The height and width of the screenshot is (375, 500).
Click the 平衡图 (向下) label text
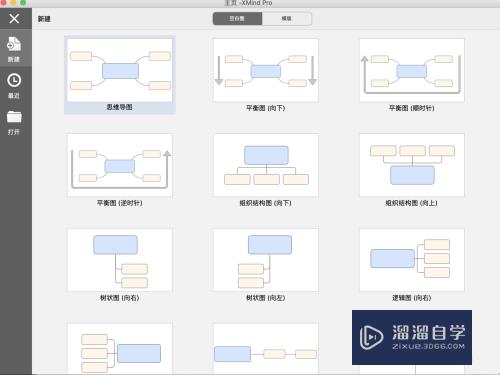point(266,108)
